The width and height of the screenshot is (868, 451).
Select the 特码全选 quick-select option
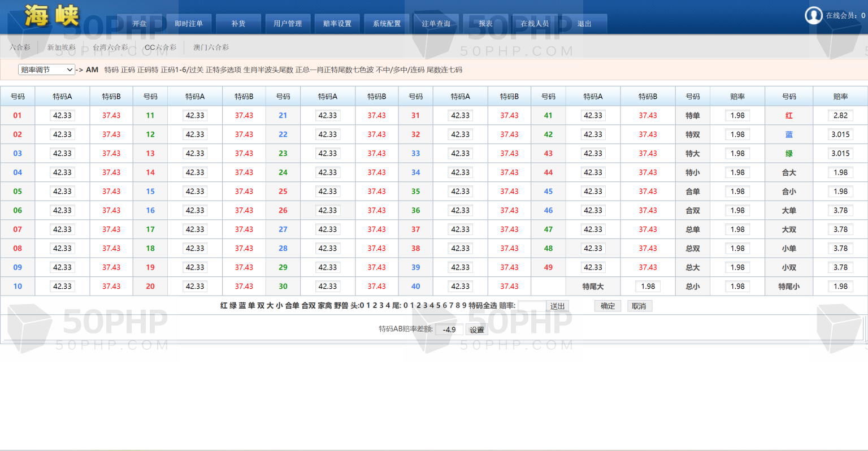[483, 306]
